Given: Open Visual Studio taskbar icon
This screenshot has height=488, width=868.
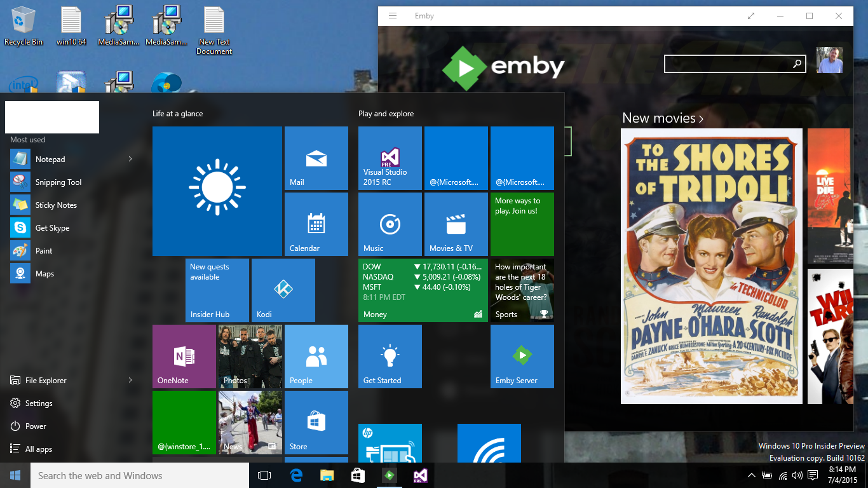Looking at the screenshot, I should pyautogui.click(x=420, y=475).
